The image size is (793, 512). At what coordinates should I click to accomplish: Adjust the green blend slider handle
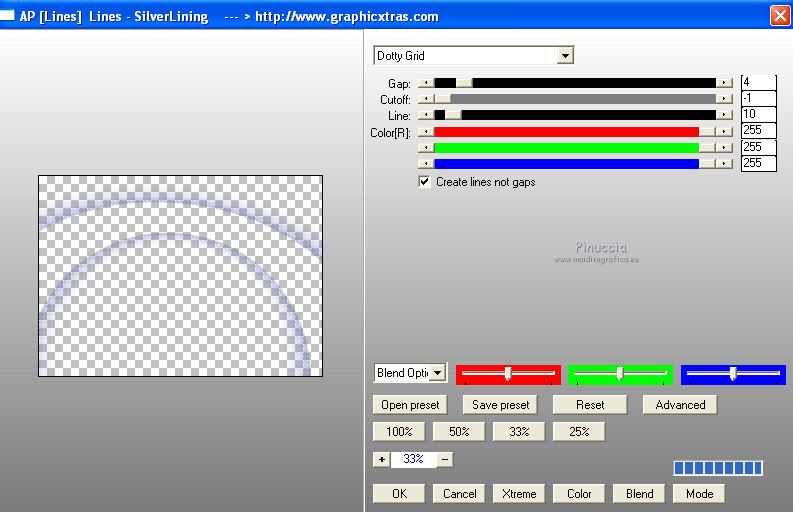click(620, 374)
